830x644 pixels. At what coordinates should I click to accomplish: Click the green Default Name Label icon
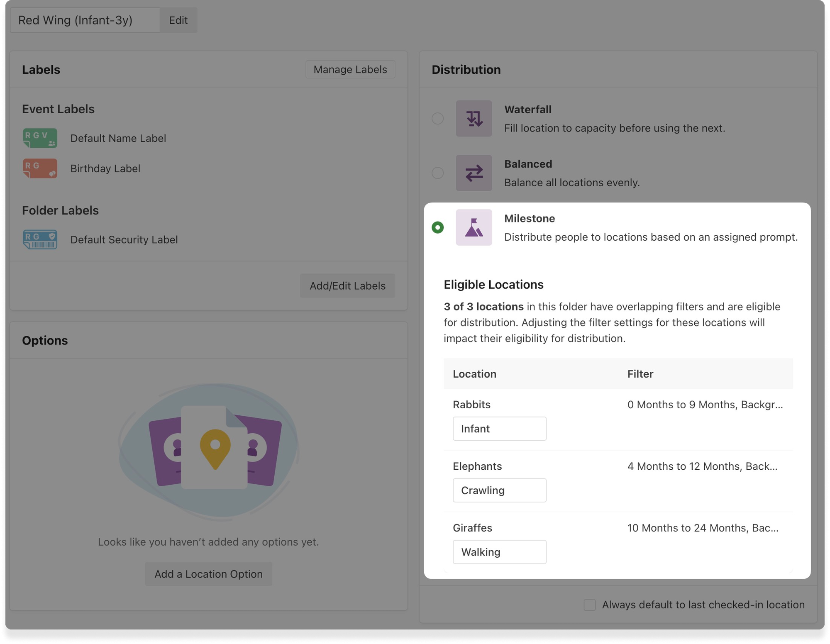40,138
